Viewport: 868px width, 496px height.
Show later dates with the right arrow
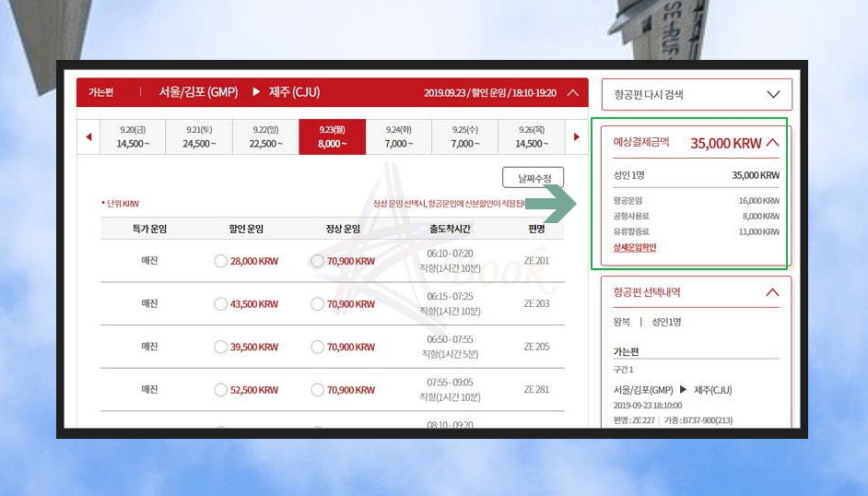(576, 136)
